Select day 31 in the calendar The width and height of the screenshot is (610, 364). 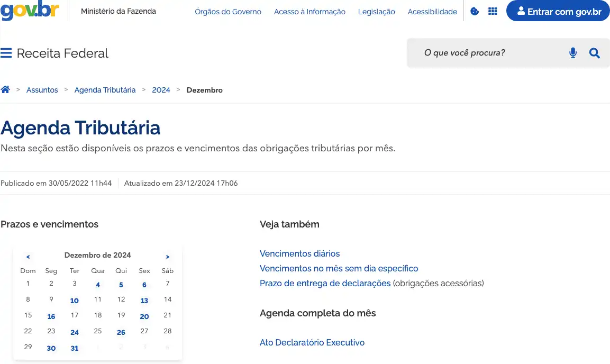tap(75, 348)
